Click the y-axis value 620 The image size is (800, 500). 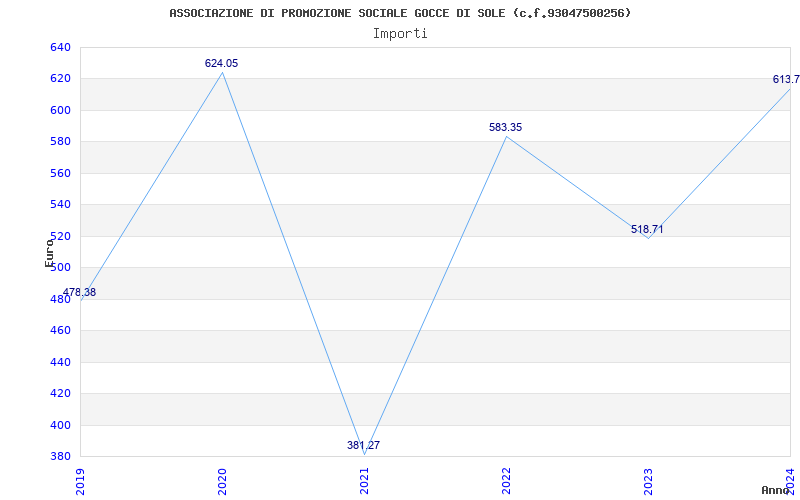[60, 79]
